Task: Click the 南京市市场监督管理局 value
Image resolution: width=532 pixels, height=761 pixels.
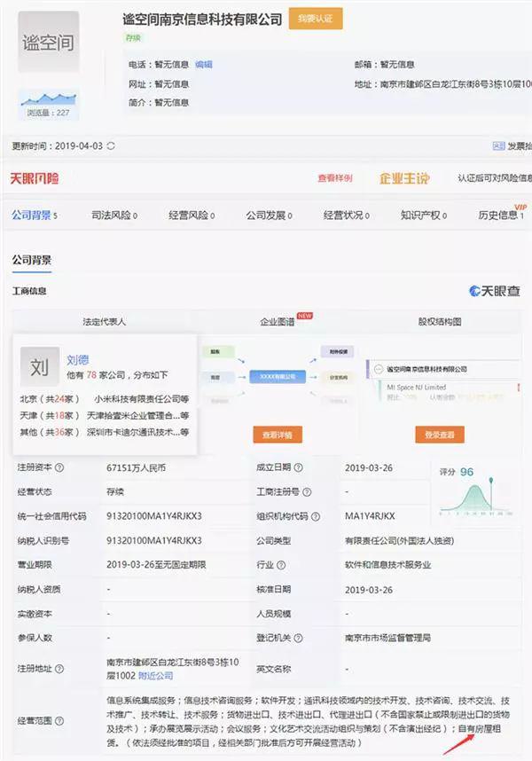Action: (x=388, y=639)
